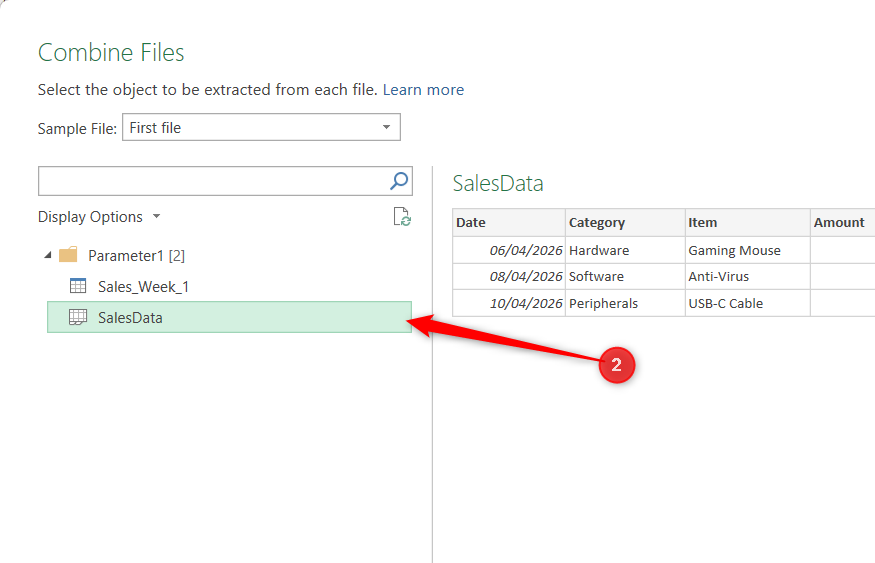The width and height of the screenshot is (875, 563).
Task: Click the 06/04/2026 date cell
Action: (508, 250)
